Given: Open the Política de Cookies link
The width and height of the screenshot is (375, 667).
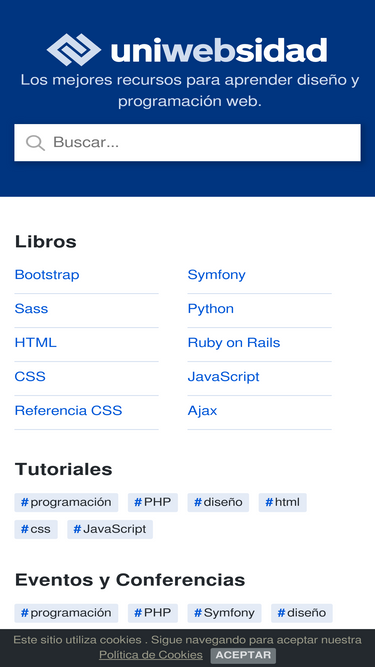Looking at the screenshot, I should point(151,655).
